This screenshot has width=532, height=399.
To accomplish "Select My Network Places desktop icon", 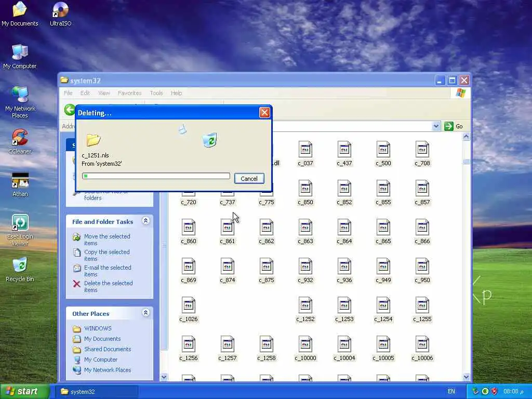I will (x=20, y=102).
